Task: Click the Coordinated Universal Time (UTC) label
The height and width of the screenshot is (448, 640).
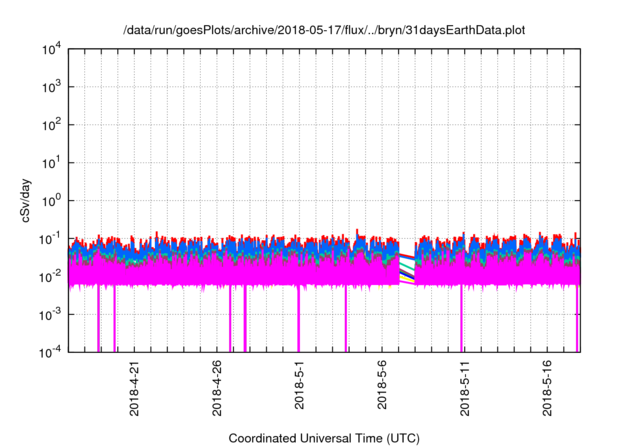Action: click(x=324, y=438)
